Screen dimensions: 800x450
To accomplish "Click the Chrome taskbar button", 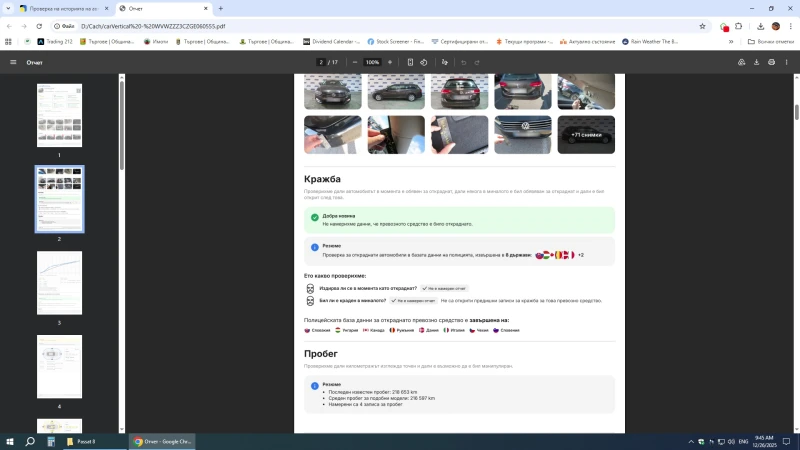I will pyautogui.click(x=162, y=441).
